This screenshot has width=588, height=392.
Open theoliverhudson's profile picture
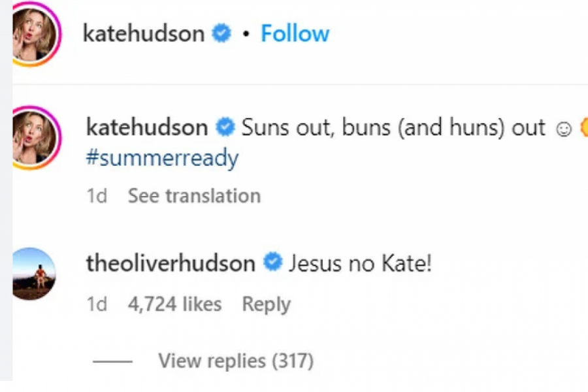pyautogui.click(x=34, y=274)
